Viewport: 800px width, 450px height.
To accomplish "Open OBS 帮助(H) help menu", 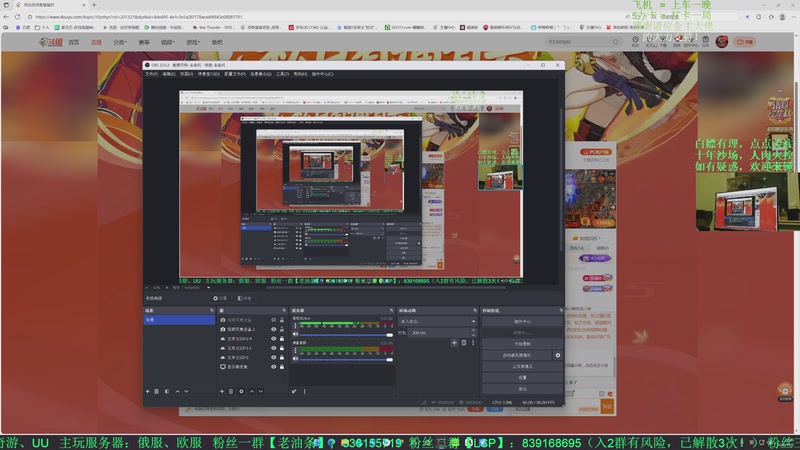I will (300, 74).
